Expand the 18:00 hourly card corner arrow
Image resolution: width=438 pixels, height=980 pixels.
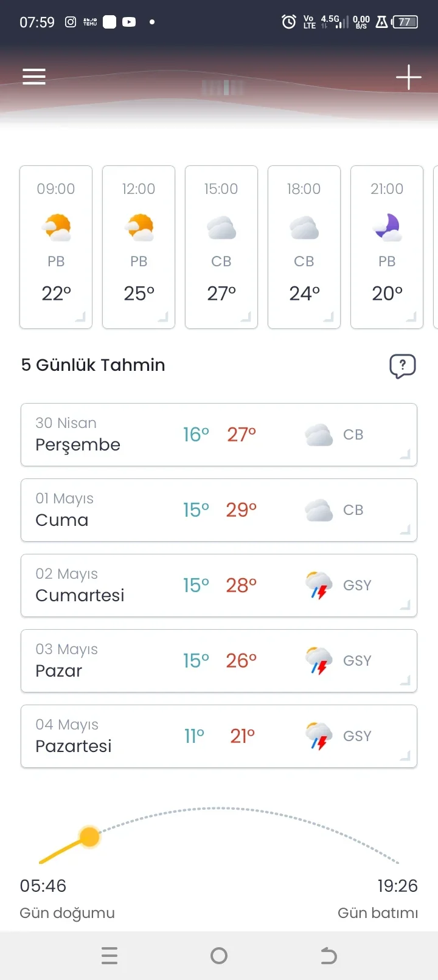328,317
